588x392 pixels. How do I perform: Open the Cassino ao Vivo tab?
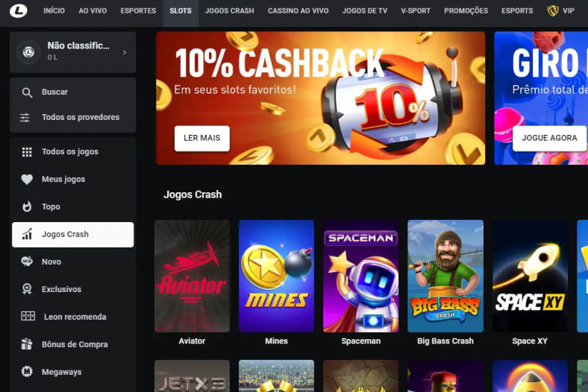[x=298, y=11]
